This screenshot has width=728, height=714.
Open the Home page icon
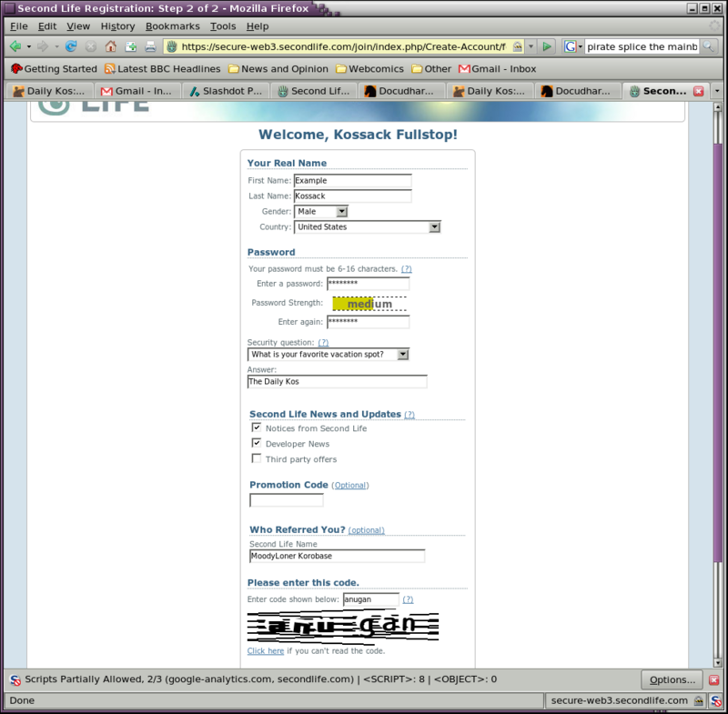point(110,46)
